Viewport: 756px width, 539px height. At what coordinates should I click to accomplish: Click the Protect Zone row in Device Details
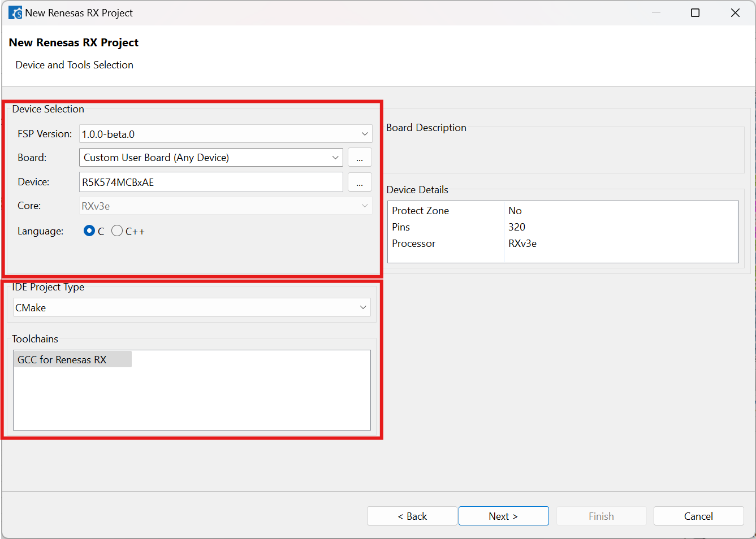pyautogui.click(x=563, y=211)
